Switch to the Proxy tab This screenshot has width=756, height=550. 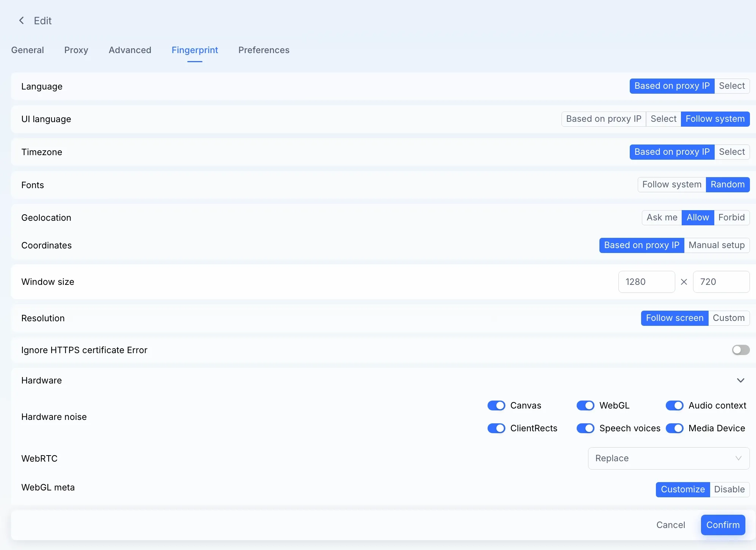tap(76, 50)
